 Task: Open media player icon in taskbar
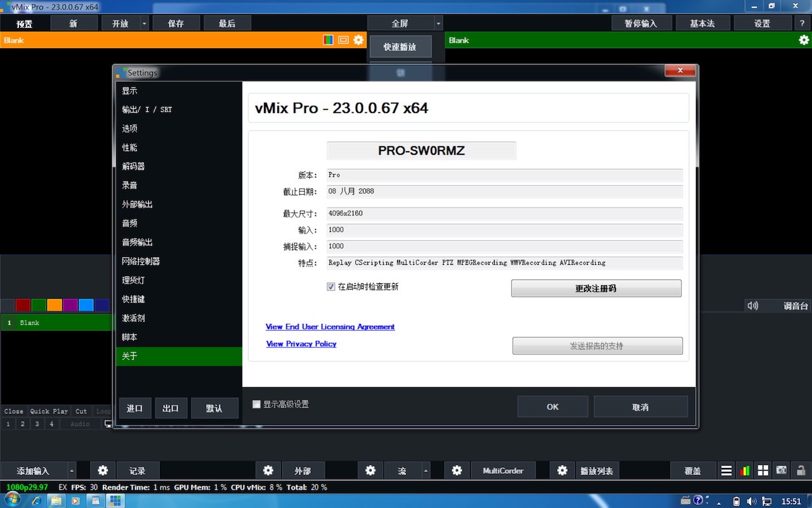[x=75, y=500]
